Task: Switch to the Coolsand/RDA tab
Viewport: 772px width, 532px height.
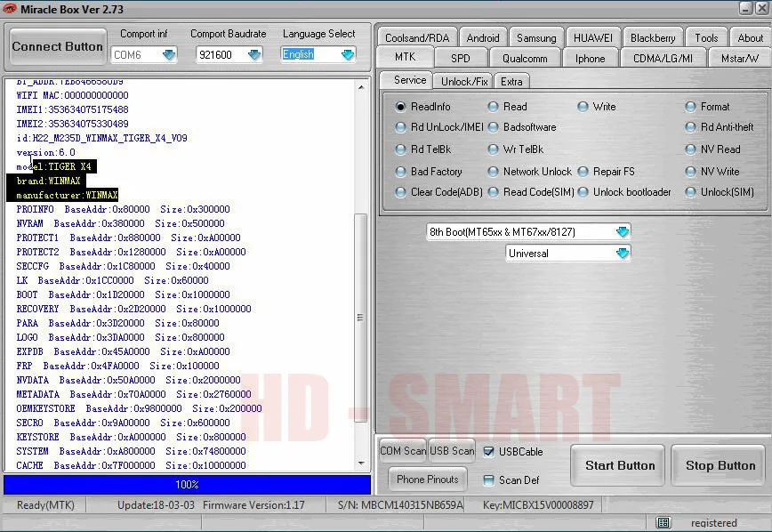Action: point(417,38)
